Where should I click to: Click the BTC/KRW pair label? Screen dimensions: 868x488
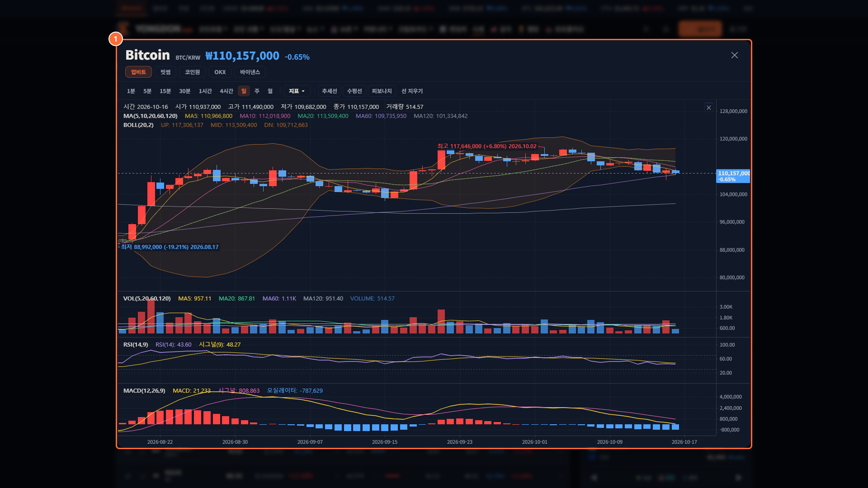[188, 58]
